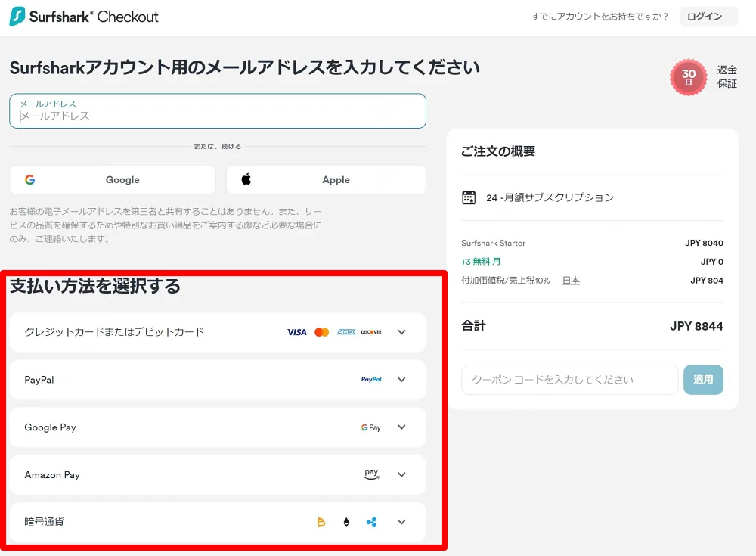The width and height of the screenshot is (756, 556).
Task: Click the 付加価値税/売上税10% label
Action: [505, 281]
